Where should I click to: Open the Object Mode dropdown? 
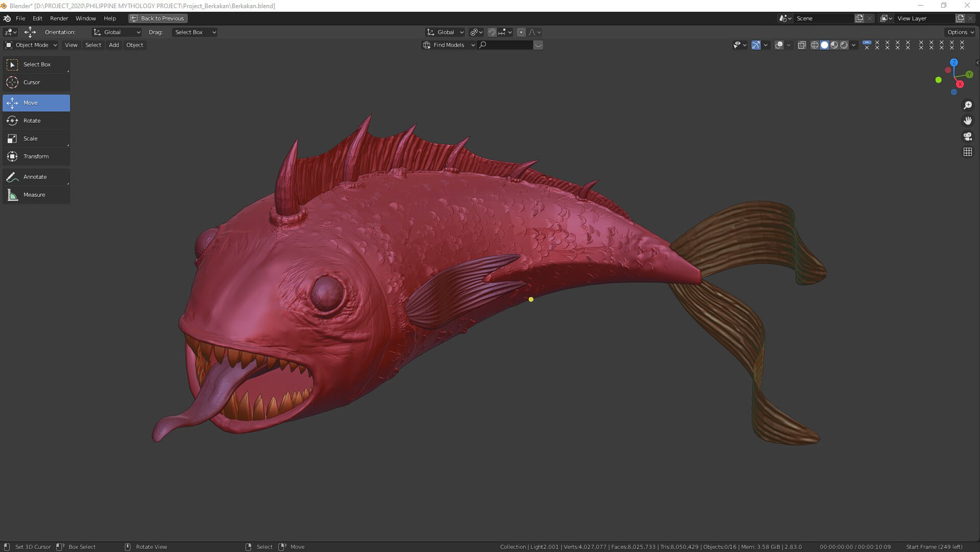31,45
